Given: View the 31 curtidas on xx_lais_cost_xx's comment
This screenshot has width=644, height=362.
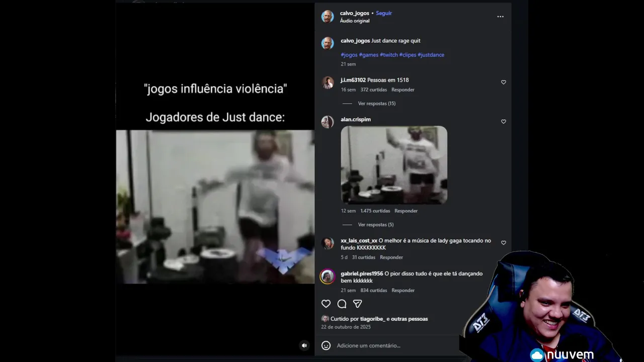Looking at the screenshot, I should (364, 257).
